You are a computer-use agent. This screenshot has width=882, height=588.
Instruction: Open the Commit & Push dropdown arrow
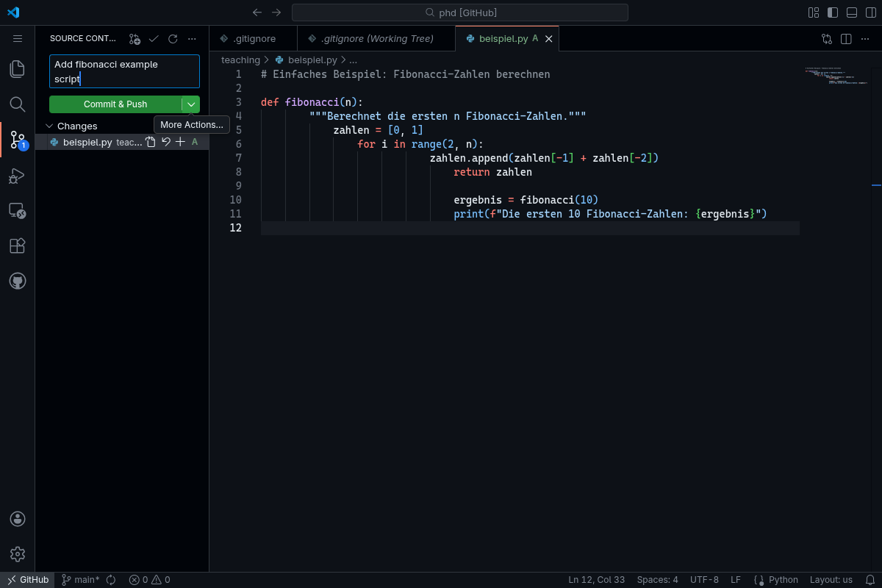coord(191,104)
